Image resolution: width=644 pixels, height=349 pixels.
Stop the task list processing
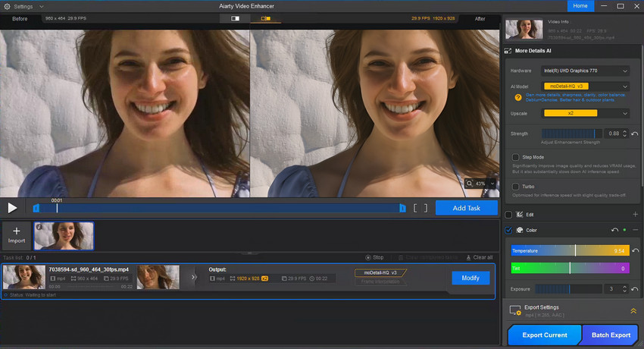click(x=374, y=257)
